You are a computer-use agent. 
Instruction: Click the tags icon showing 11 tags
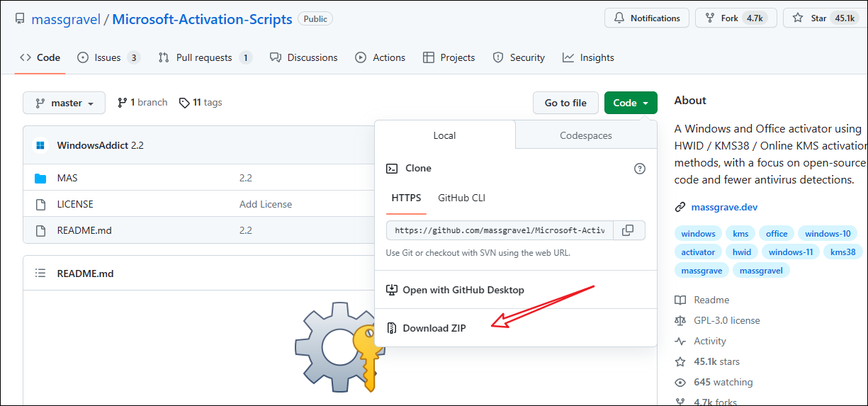[x=185, y=103]
